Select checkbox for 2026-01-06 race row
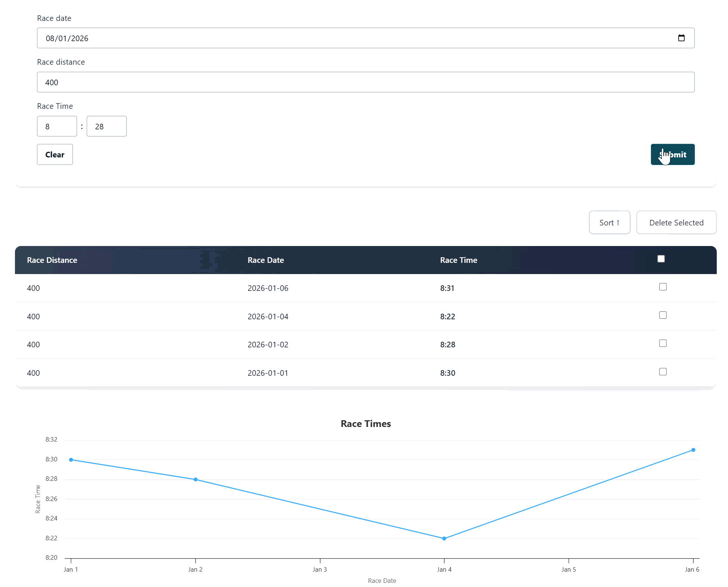Screen dimensions: 728x587 [663, 287]
